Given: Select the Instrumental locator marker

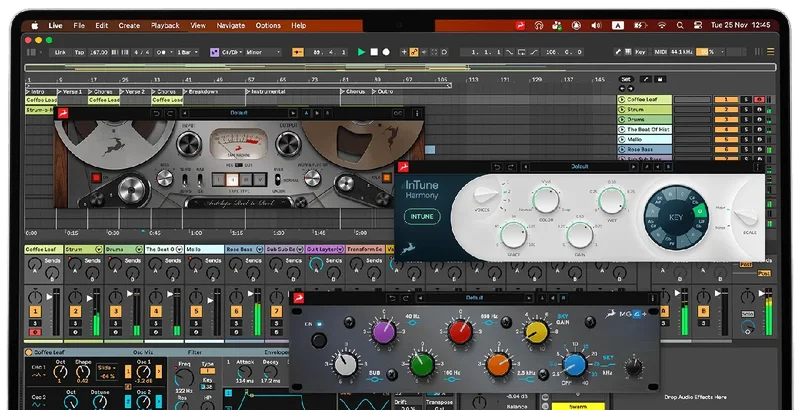Looking at the screenshot, I should click(x=265, y=92).
